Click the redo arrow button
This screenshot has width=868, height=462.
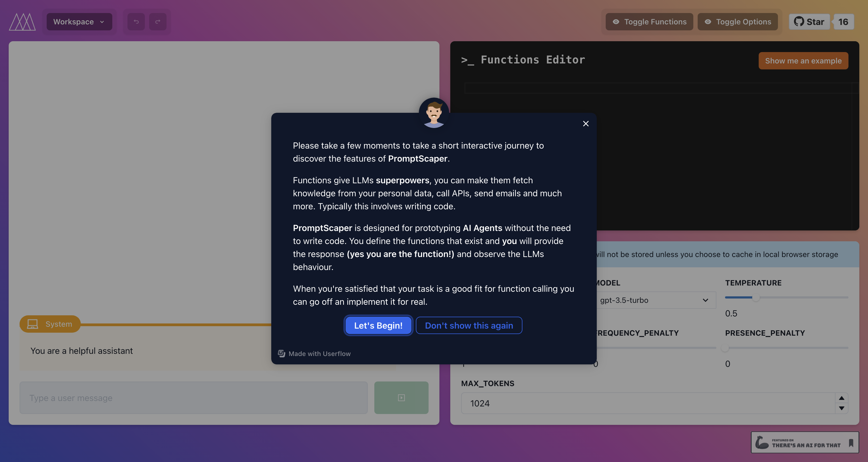pyautogui.click(x=158, y=22)
